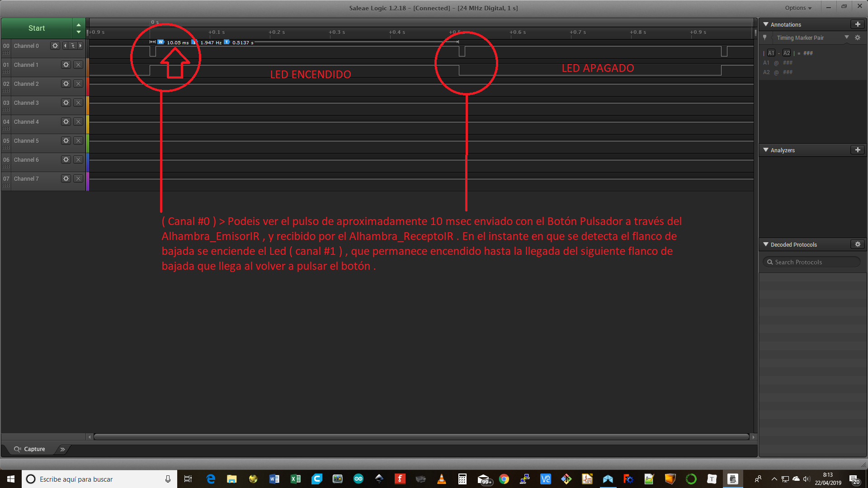Open Decoded Protocols settings gear
The width and height of the screenshot is (868, 488).
pos(858,244)
